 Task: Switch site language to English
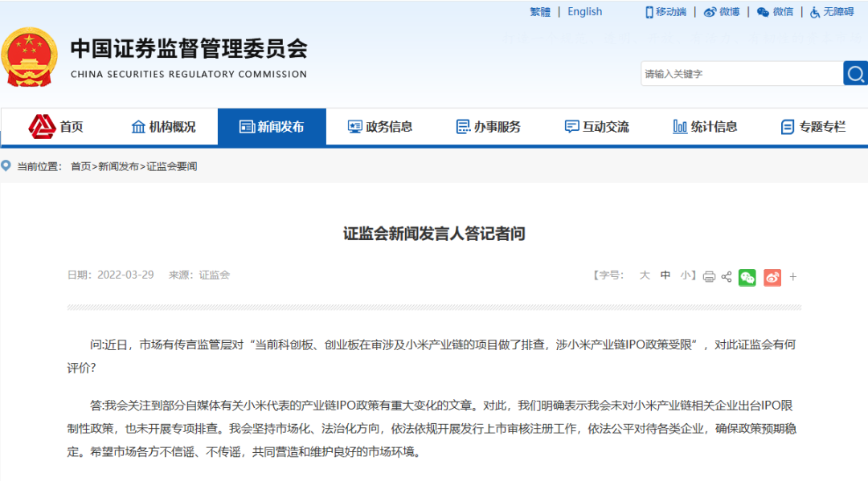coord(584,11)
